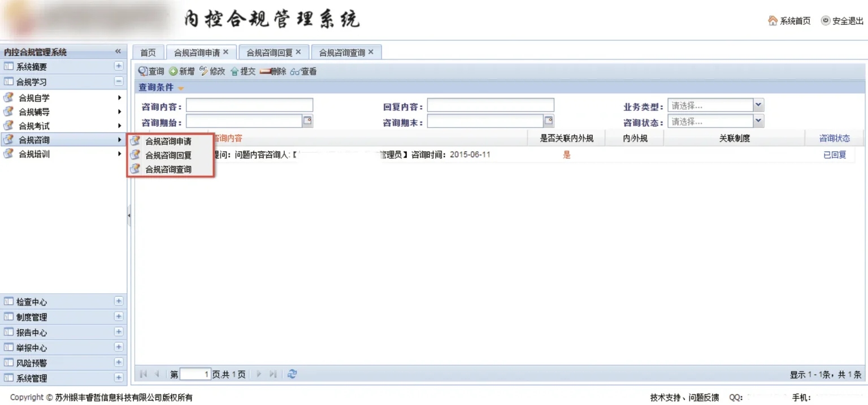Open the 咨询状态 dropdown
The height and width of the screenshot is (405, 868).
[x=758, y=121]
